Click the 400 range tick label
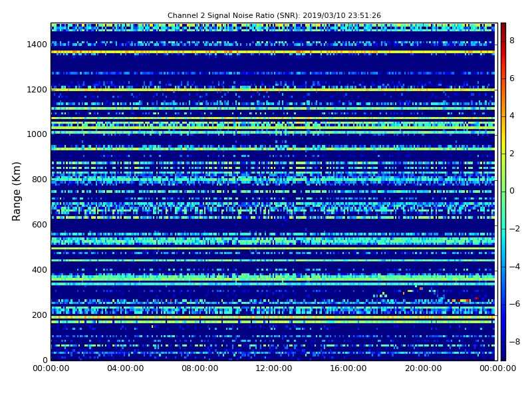 (x=39, y=270)
